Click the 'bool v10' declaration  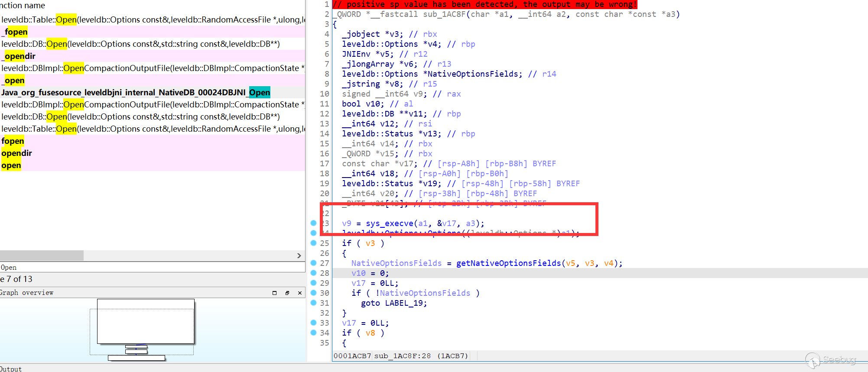pyautogui.click(x=363, y=104)
